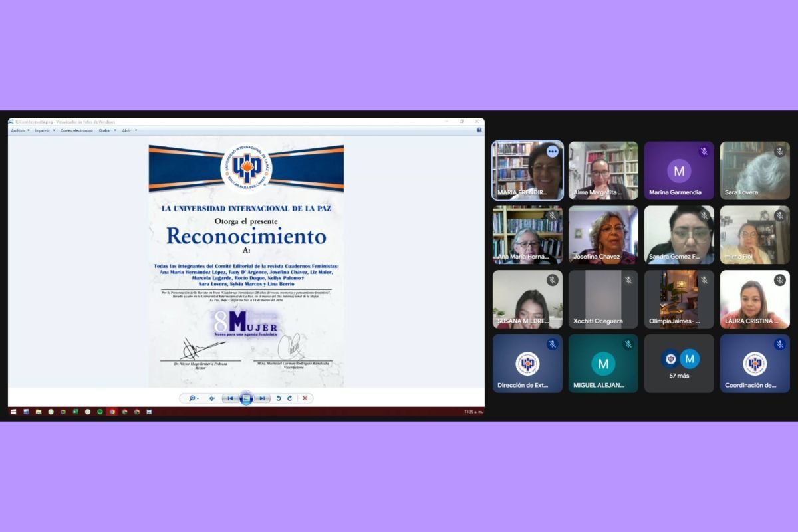Delete the photo with red X

[305, 398]
